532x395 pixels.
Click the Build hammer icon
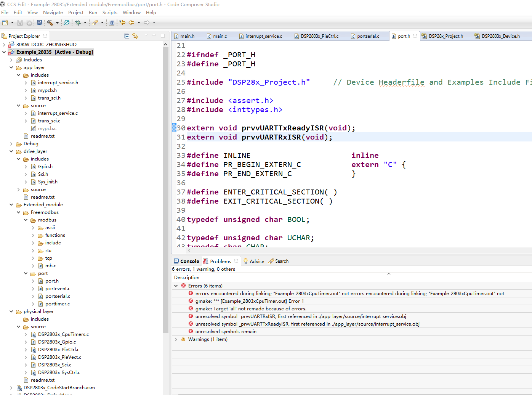click(x=50, y=22)
